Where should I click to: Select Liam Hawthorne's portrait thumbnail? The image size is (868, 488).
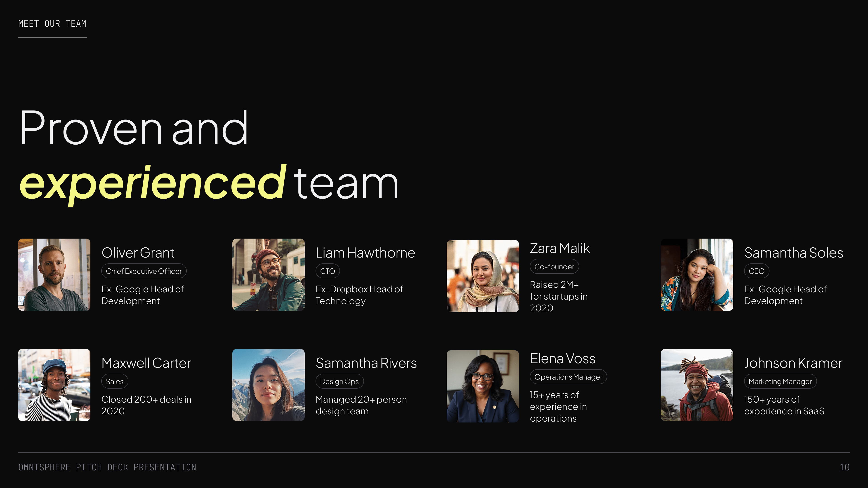[x=268, y=274]
